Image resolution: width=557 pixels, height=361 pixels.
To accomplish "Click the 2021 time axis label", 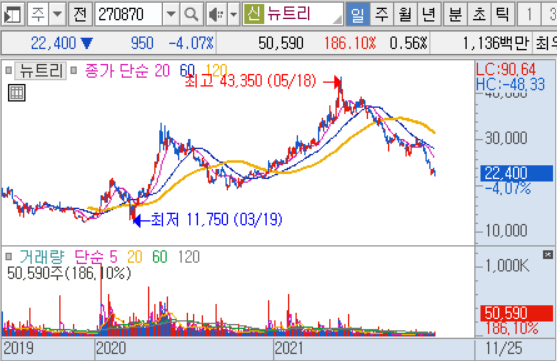I will [289, 348].
